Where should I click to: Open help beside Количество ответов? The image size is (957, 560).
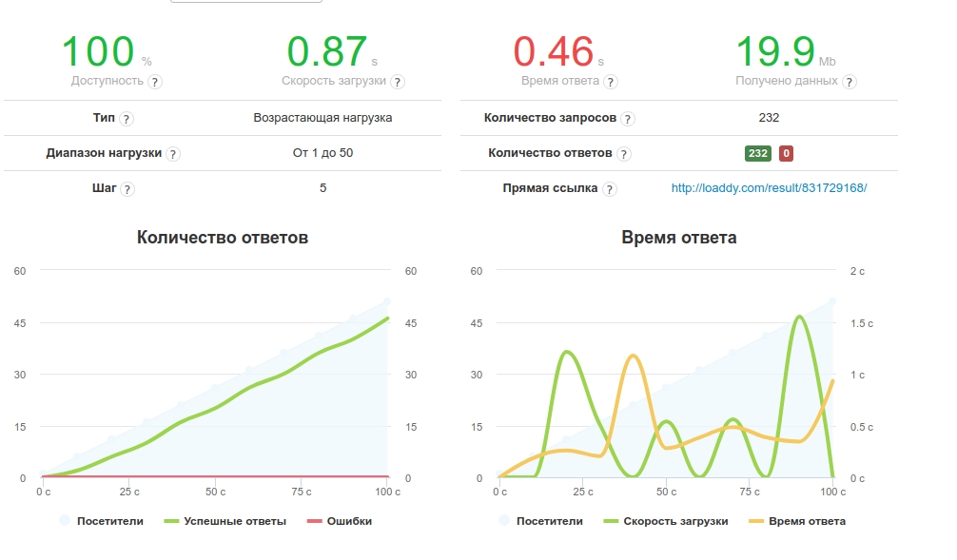point(625,153)
